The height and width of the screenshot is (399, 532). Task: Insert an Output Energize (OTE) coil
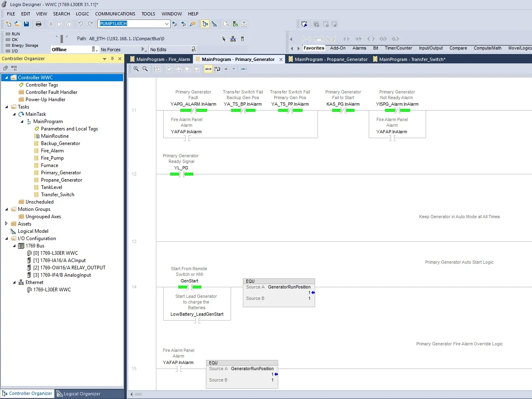click(371, 39)
